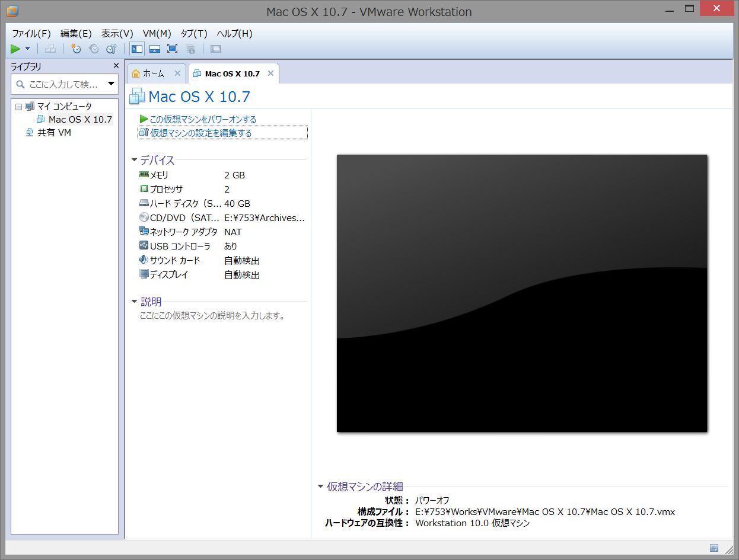
Task: Click the Unity mode toolbar icon
Action: [190, 49]
